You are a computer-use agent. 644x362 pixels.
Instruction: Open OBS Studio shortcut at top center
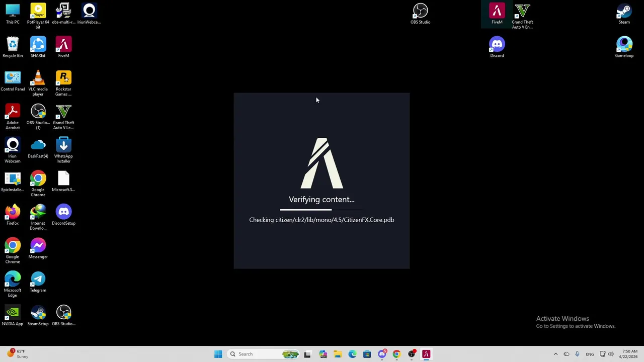(x=420, y=14)
